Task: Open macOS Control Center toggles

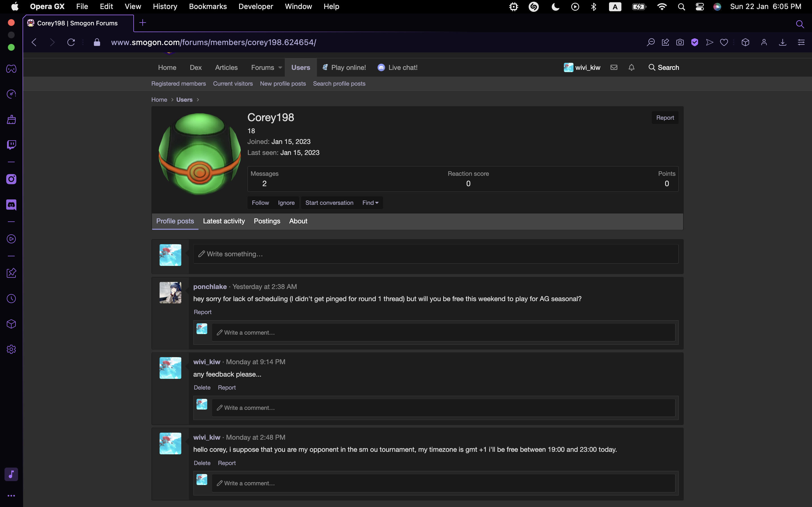Action: tap(700, 7)
